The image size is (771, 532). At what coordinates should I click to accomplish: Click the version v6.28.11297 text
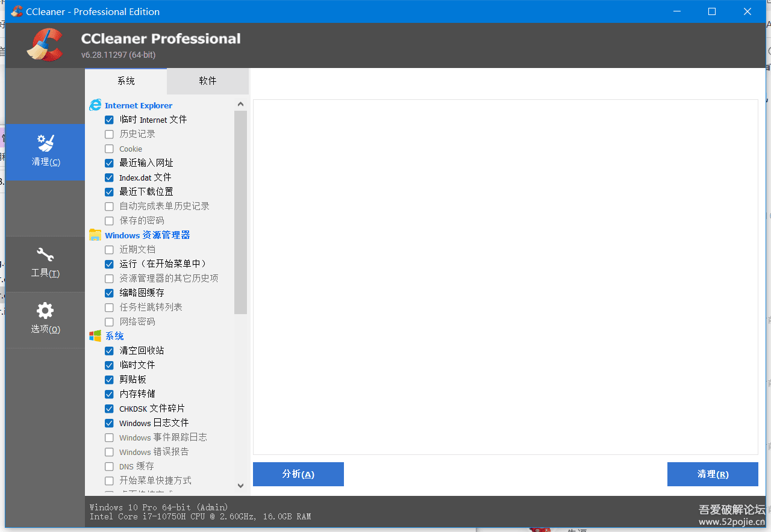[x=118, y=55]
